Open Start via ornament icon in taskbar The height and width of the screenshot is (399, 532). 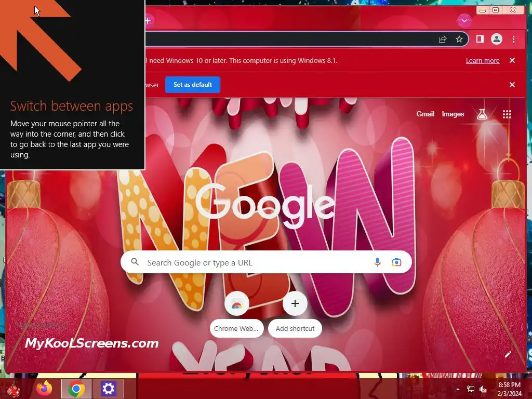(x=14, y=389)
